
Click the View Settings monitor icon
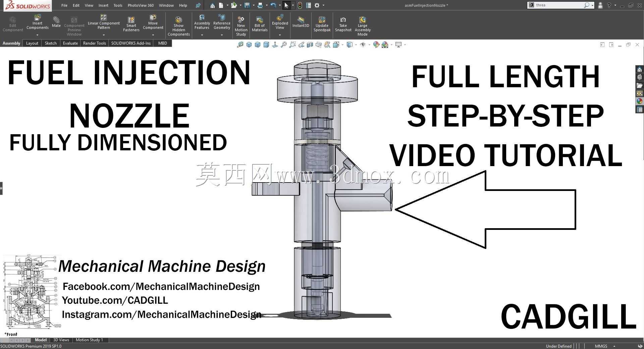(x=398, y=45)
